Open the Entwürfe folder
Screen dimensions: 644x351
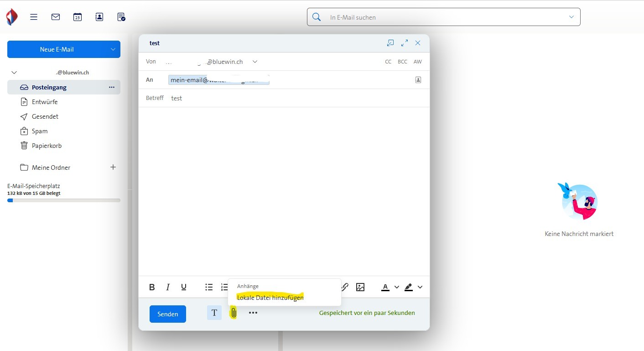pos(45,102)
